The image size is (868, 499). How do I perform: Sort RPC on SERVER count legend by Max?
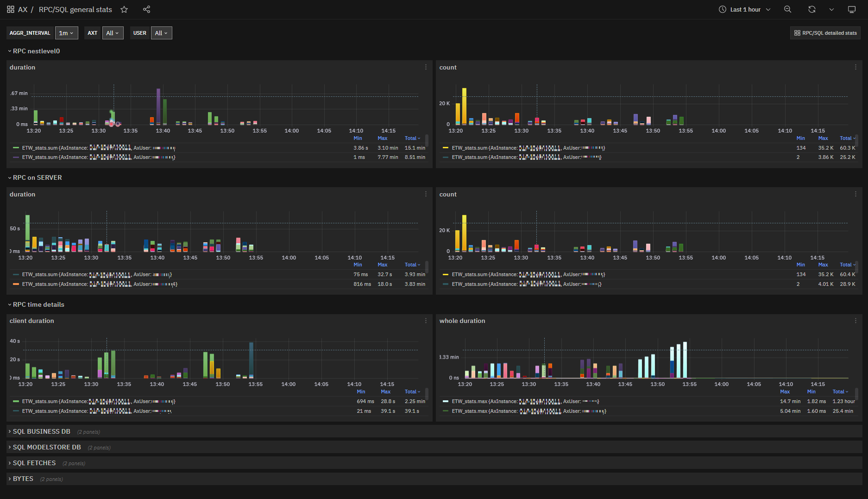(x=823, y=265)
